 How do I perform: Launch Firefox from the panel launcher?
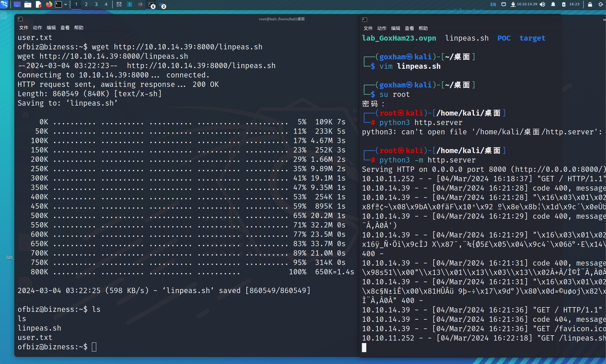49,4
